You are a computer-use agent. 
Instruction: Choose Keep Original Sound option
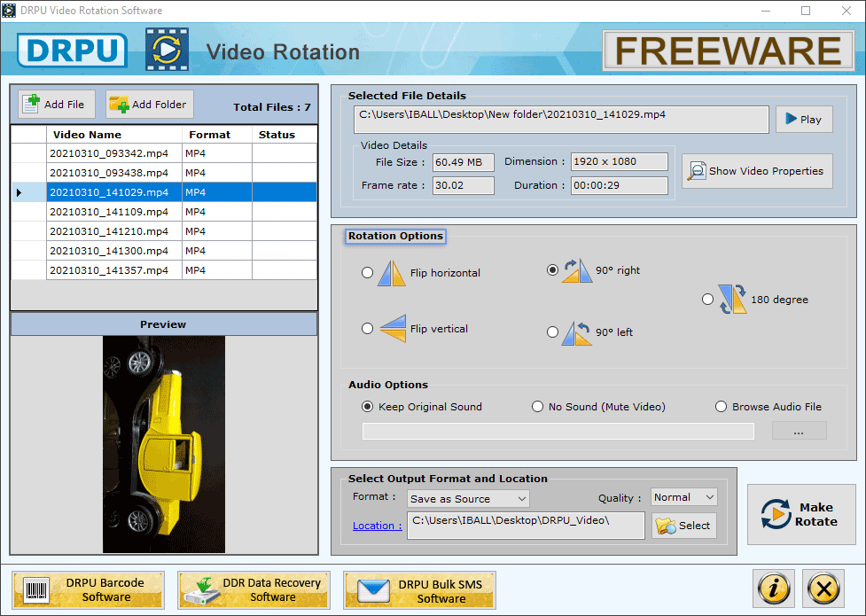[367, 407]
